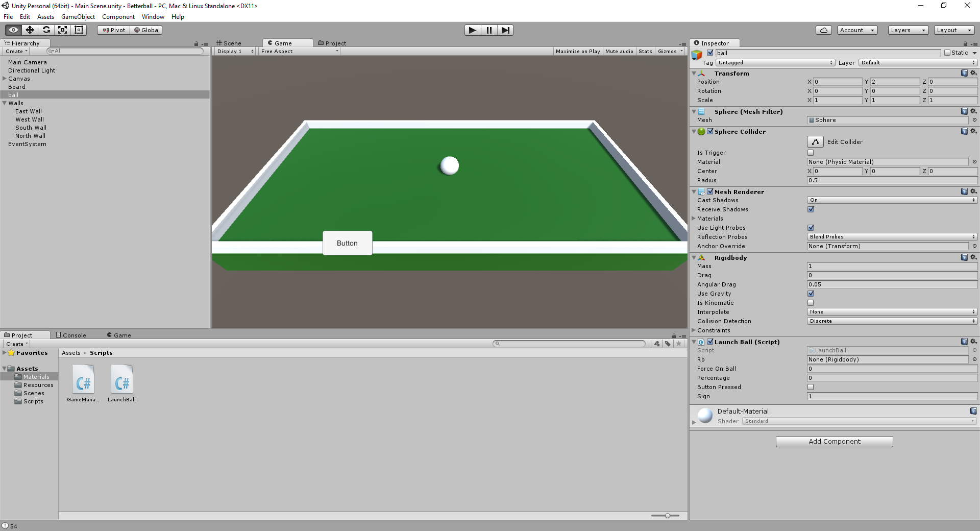Pause the game with Pause button
The width and height of the screenshot is (980, 531).
coord(489,30)
